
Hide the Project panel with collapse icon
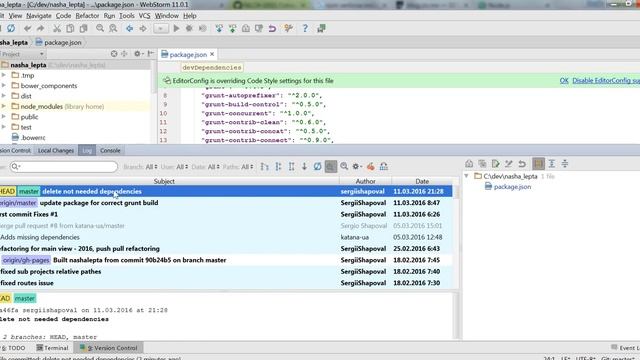151,54
